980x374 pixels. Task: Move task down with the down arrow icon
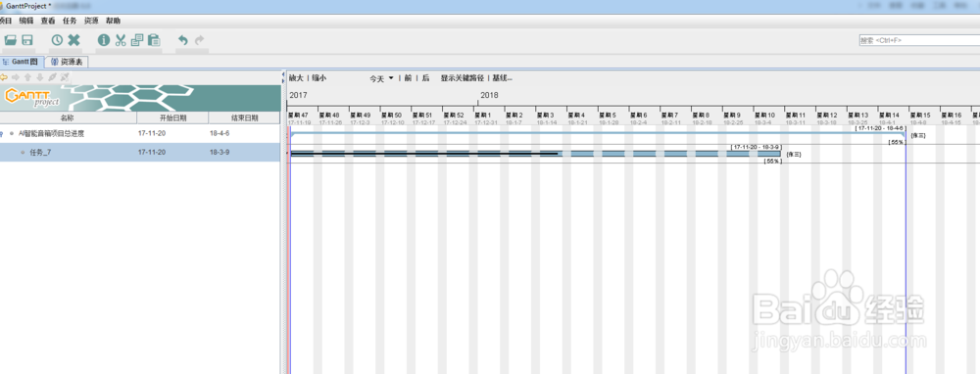point(39,77)
